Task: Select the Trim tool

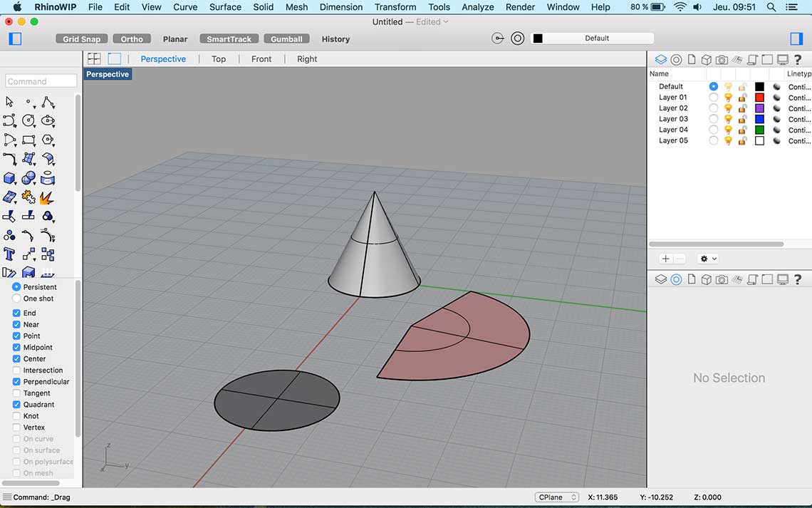Action: [9, 217]
